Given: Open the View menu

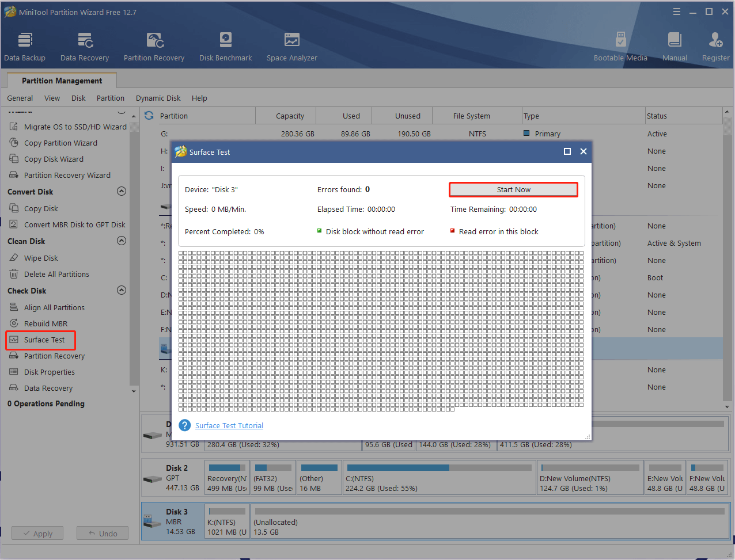Looking at the screenshot, I should point(52,98).
